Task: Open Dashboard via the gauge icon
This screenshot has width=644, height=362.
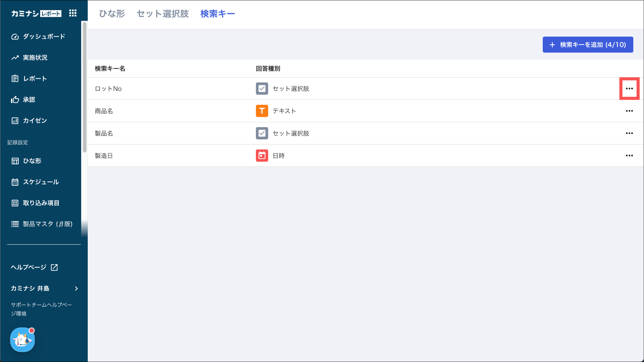Action: click(x=15, y=36)
